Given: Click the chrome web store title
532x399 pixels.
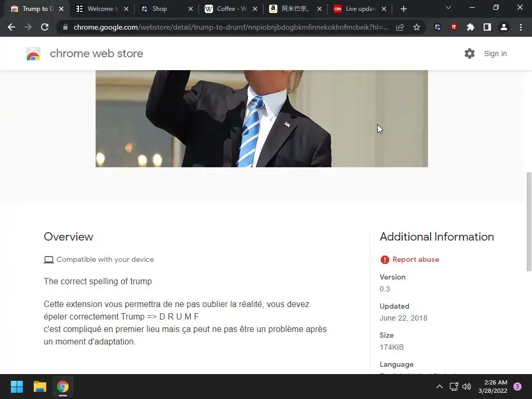Looking at the screenshot, I should point(96,54).
